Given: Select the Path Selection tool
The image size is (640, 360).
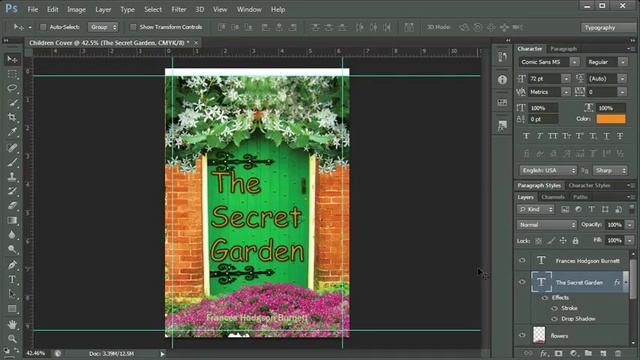Looking at the screenshot, I should [12, 294].
